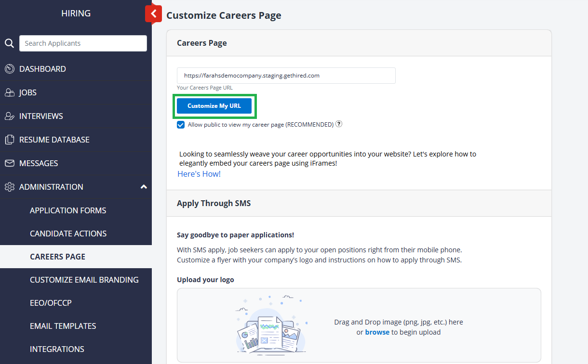
Task: Focus the Search Applicants field
Action: click(83, 43)
